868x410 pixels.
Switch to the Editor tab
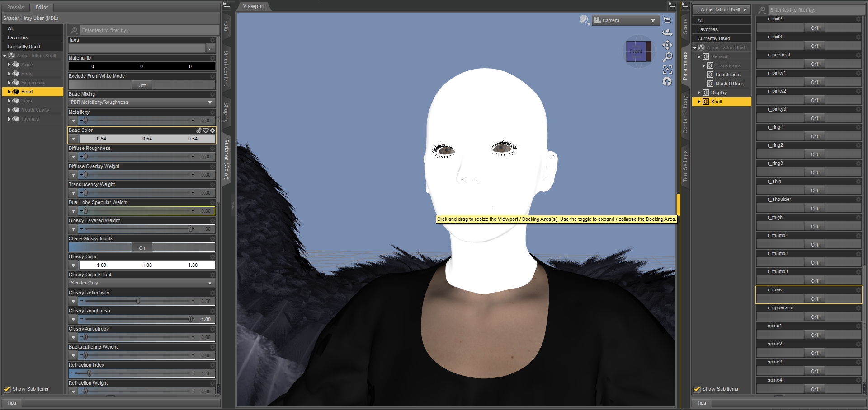(x=42, y=7)
